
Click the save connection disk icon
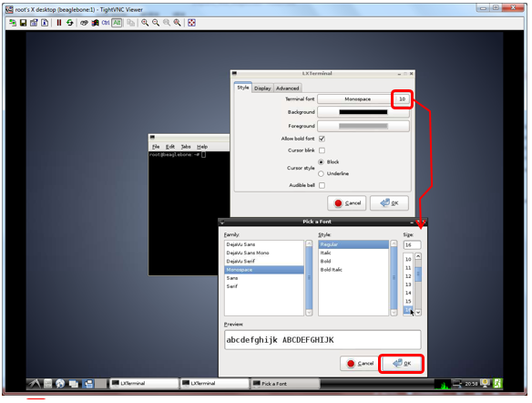coord(23,23)
